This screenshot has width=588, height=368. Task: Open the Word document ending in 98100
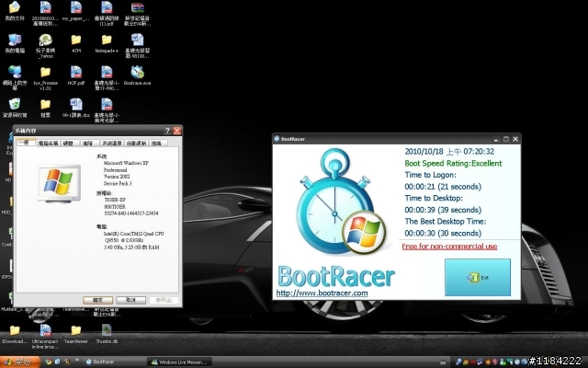click(x=137, y=46)
